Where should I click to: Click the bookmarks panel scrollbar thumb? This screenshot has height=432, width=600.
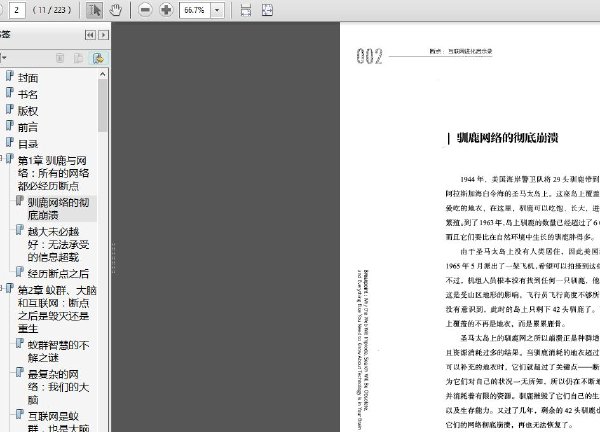coord(103,106)
